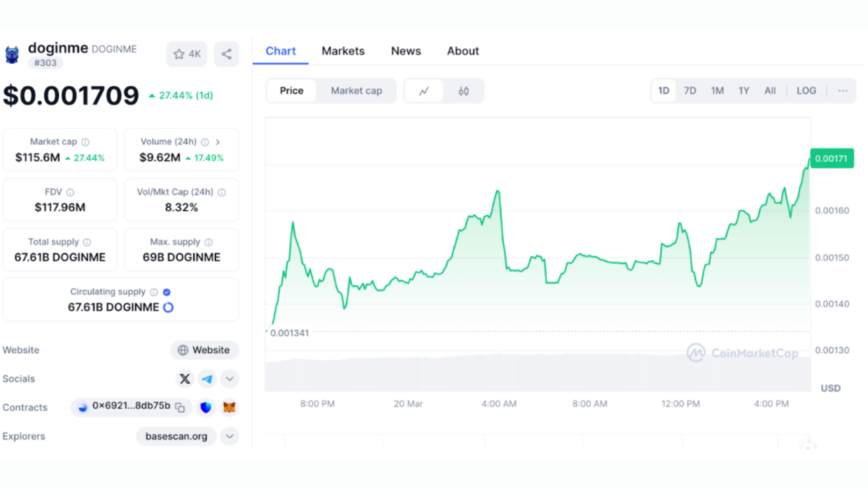This screenshot has height=489, width=868.
Task: Click the 4:00 AM time axis label
Action: [x=499, y=404]
